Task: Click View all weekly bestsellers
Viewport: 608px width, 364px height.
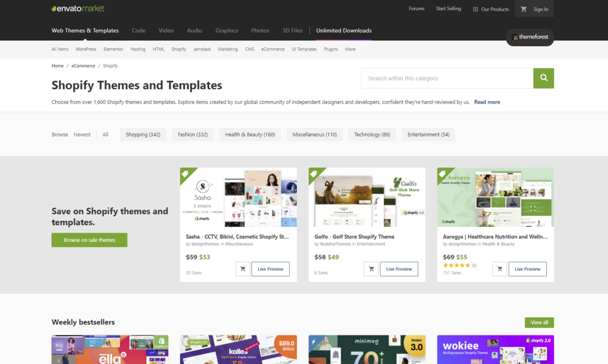Action: 539,322
